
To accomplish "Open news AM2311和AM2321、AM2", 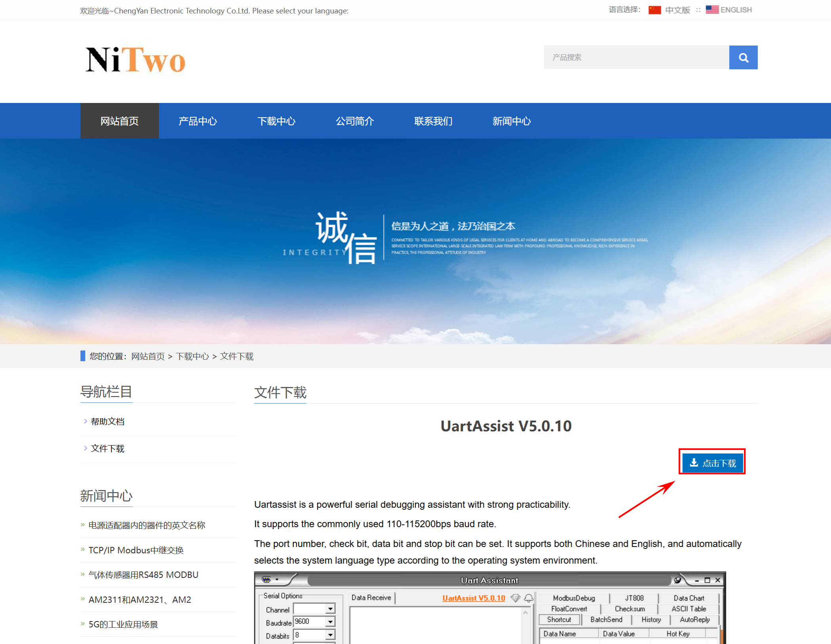I will [x=140, y=600].
